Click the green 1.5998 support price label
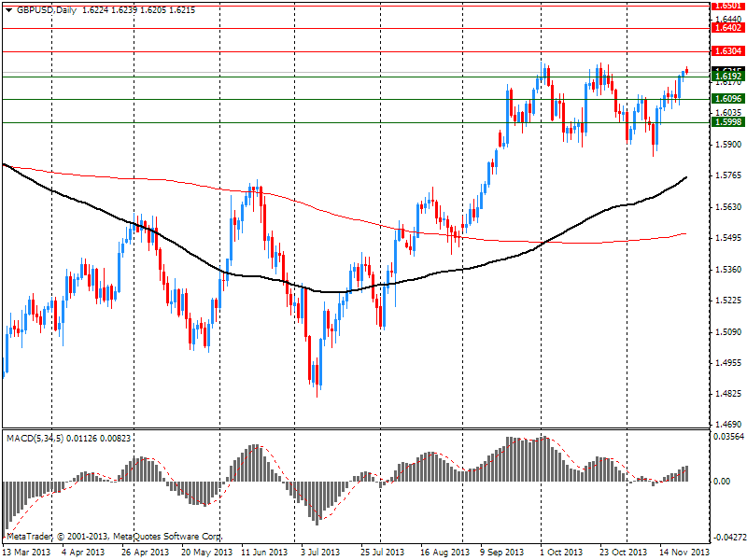The width and height of the screenshot is (747, 560). coord(726,122)
